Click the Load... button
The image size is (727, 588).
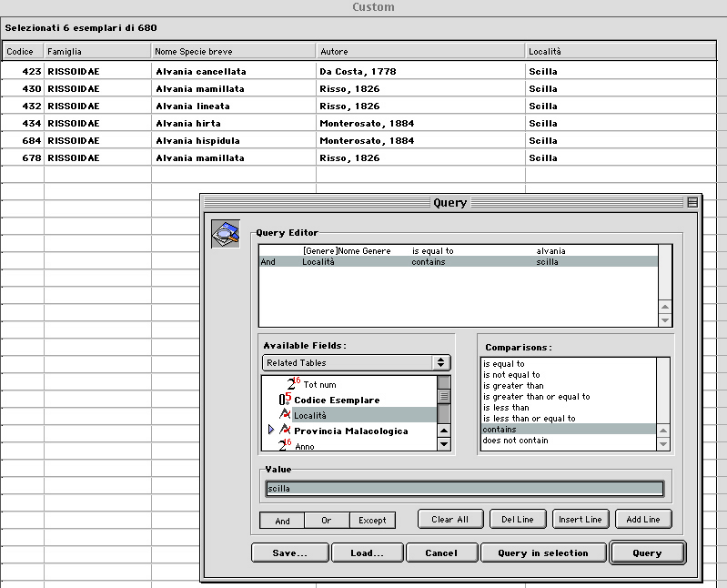click(x=367, y=553)
